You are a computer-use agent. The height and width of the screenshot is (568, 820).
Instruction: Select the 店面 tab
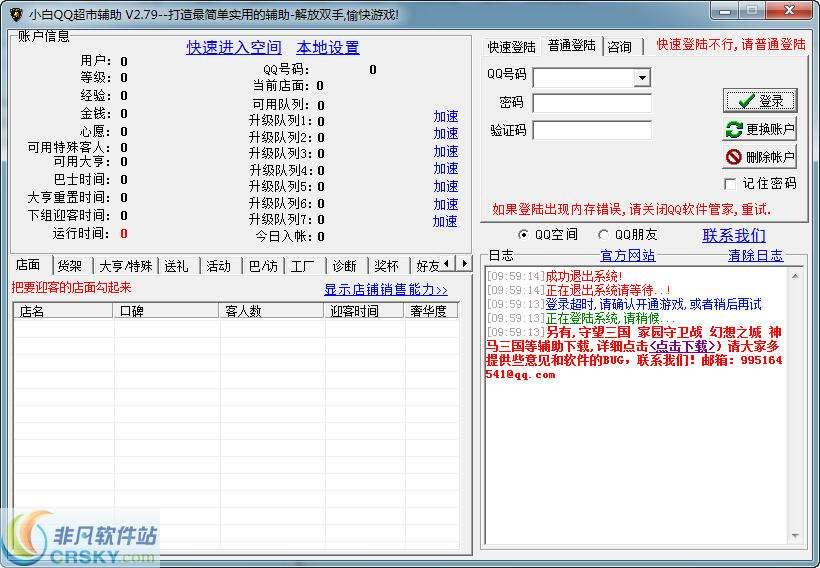pyautogui.click(x=28, y=265)
